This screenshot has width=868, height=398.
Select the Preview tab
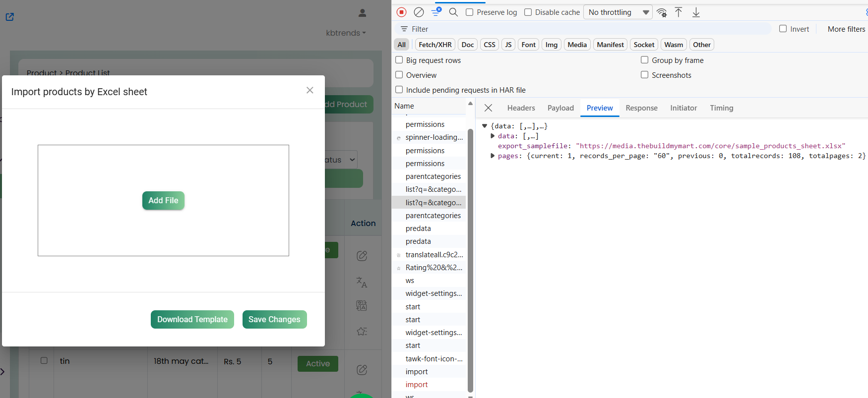point(600,108)
